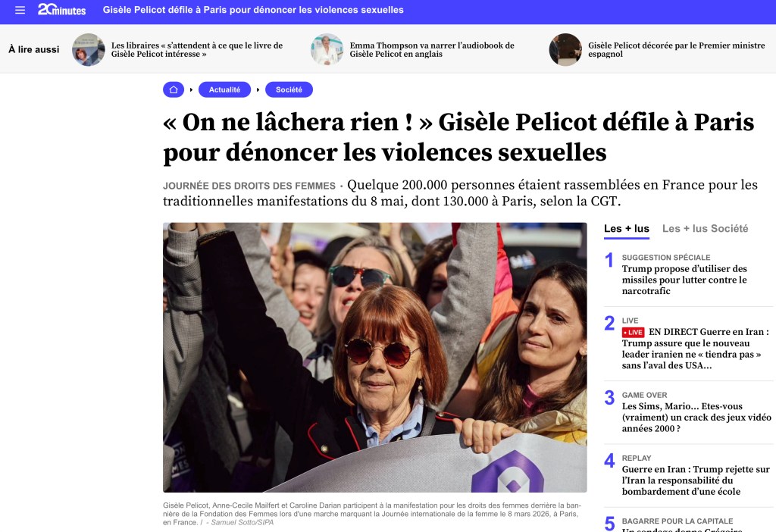This screenshot has height=532, width=776.
Task: Open thumbnail for Pelicot décorée article
Action: coord(565,49)
